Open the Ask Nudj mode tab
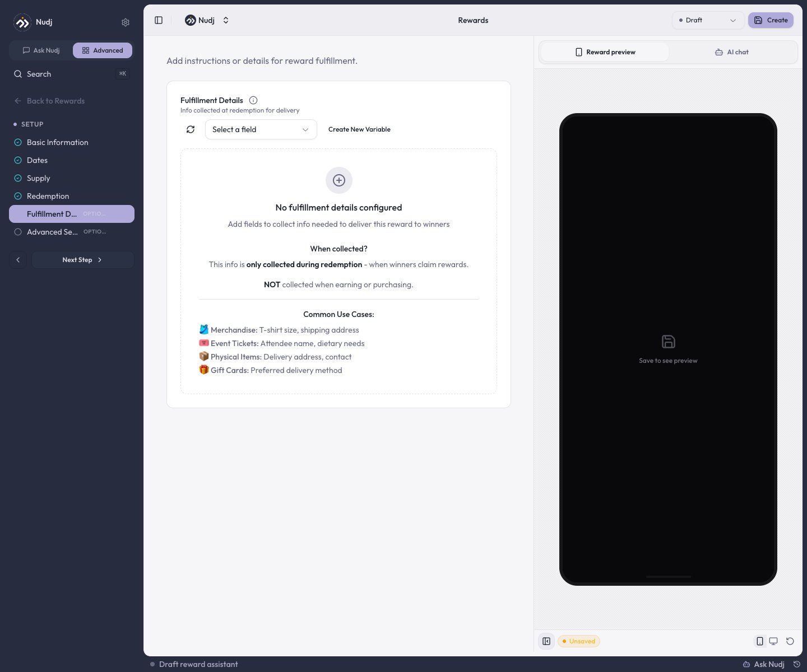This screenshot has width=807, height=672. click(x=41, y=50)
